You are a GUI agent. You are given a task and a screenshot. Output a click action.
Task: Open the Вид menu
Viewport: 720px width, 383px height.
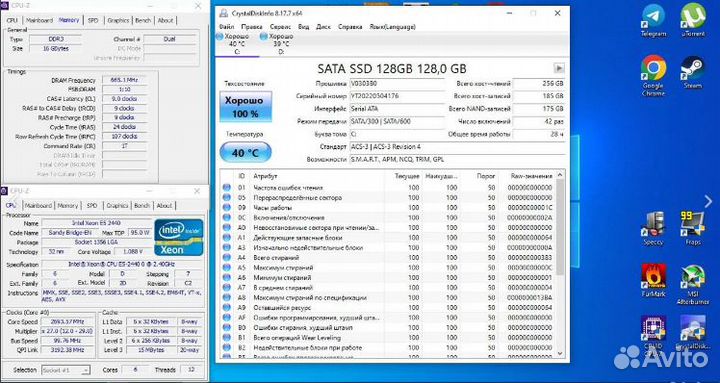pos(304,27)
